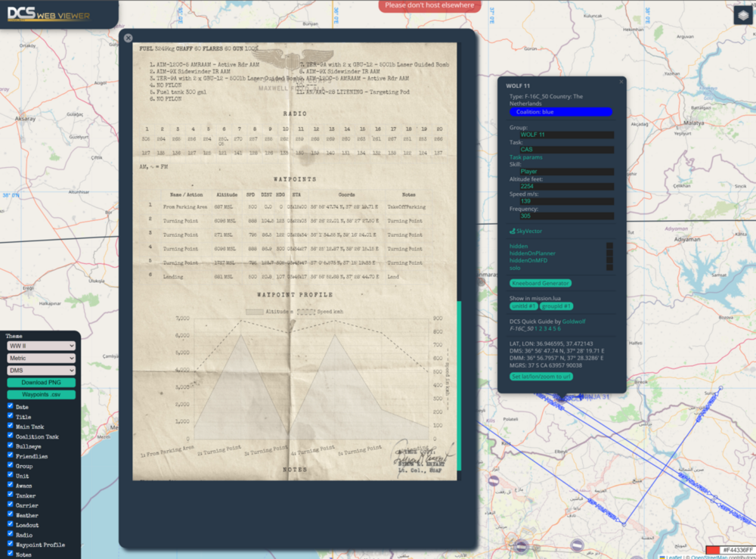Toggle the Carrier checkbox
Viewport: 756px width, 559px height.
(x=10, y=504)
